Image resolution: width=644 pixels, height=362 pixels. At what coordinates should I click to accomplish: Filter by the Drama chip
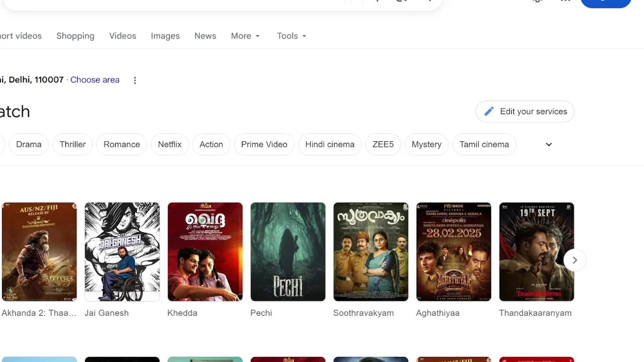[29, 144]
